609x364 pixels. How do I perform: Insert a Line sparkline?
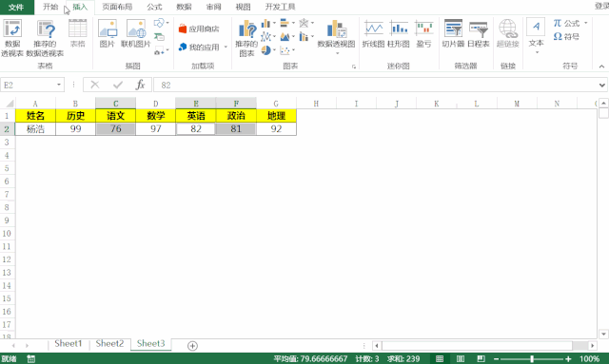click(373, 33)
